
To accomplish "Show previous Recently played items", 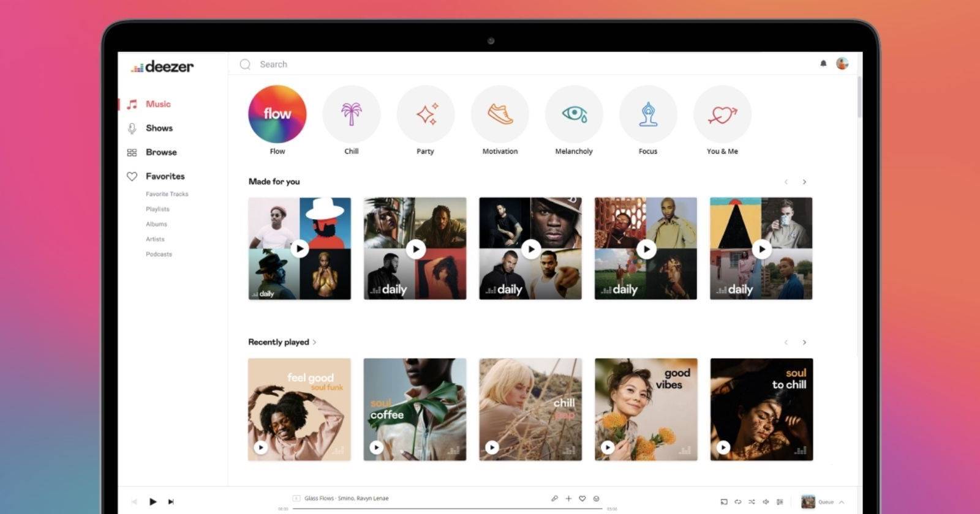I will point(786,342).
